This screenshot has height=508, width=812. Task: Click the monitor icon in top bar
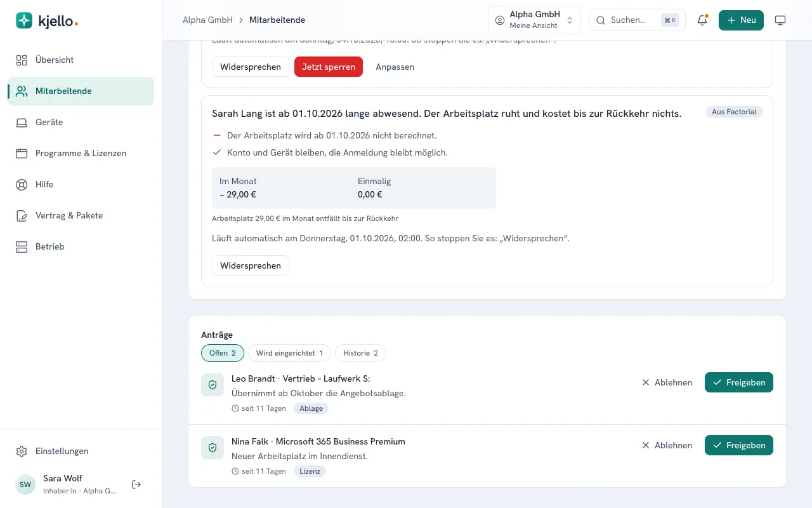780,20
